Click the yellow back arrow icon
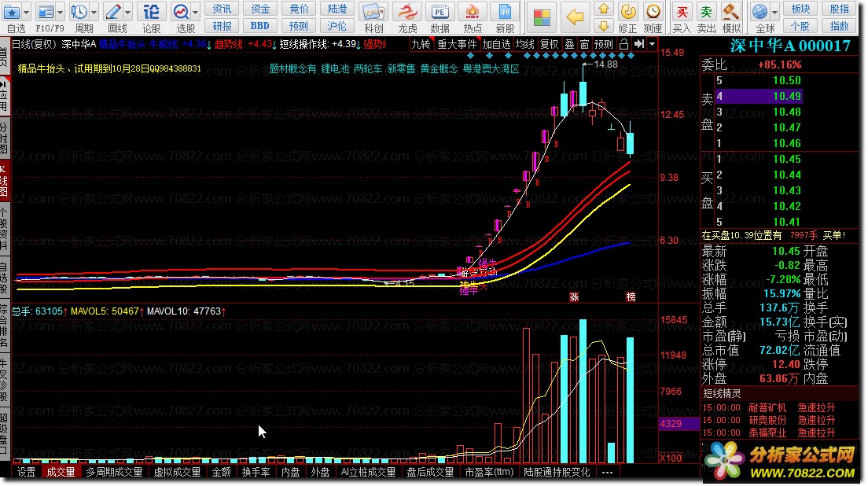 (x=576, y=17)
